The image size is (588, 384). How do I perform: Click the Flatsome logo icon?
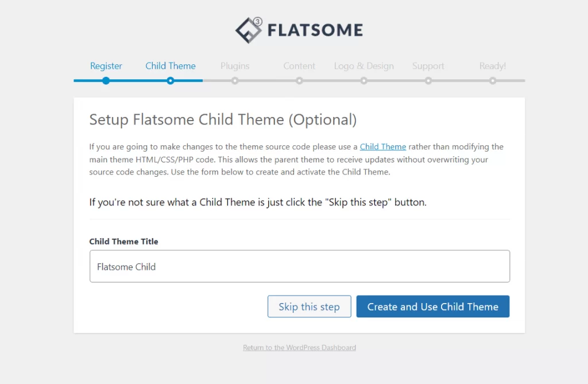248,29
